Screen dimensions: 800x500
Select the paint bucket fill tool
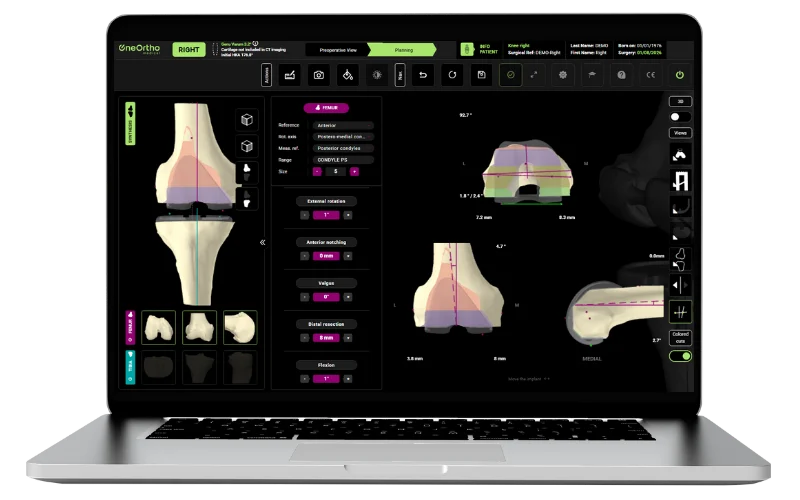(348, 75)
